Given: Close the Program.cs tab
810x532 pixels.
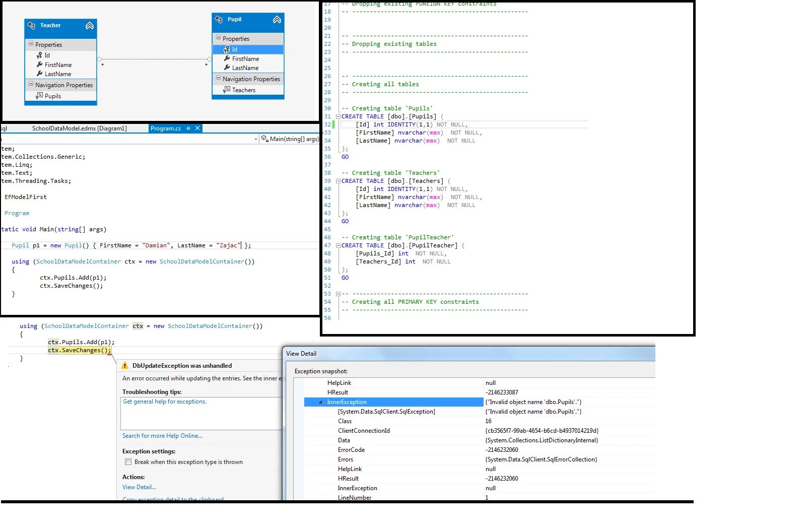Looking at the screenshot, I should click(x=197, y=128).
